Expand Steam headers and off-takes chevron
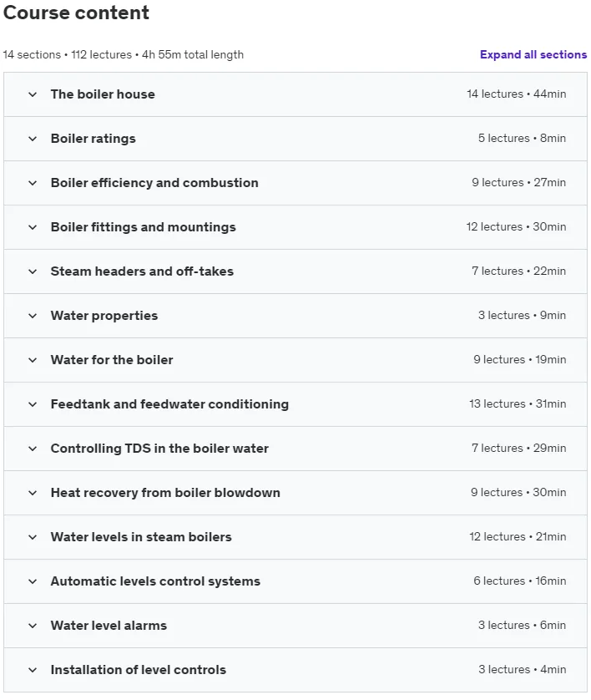The width and height of the screenshot is (591, 700). point(33,271)
